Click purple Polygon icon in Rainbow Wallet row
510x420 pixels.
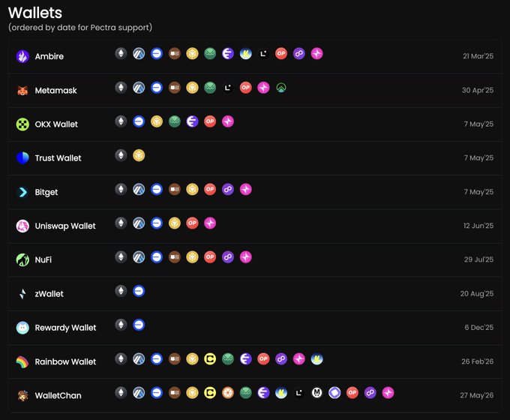click(x=281, y=358)
